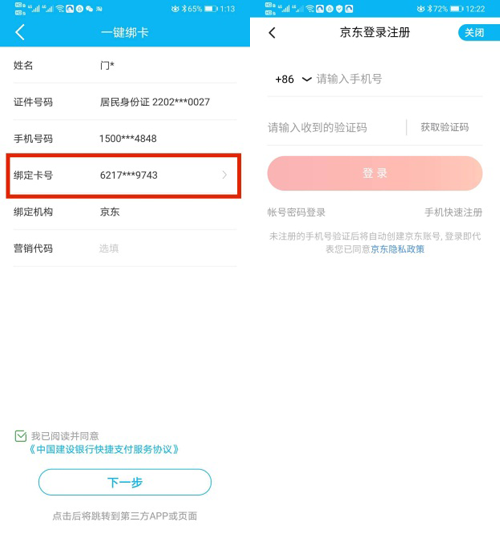
Task: Open the 绑定卡号 card selection chevron
Action: tap(225, 175)
